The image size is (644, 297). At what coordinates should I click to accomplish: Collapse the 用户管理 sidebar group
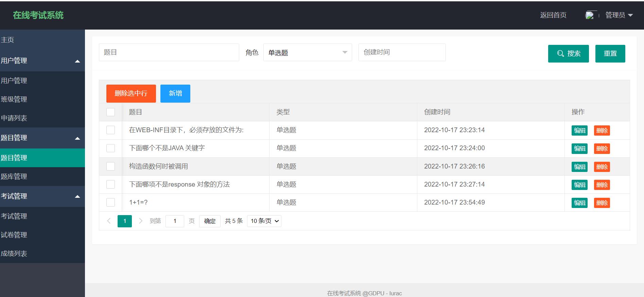tap(42, 61)
